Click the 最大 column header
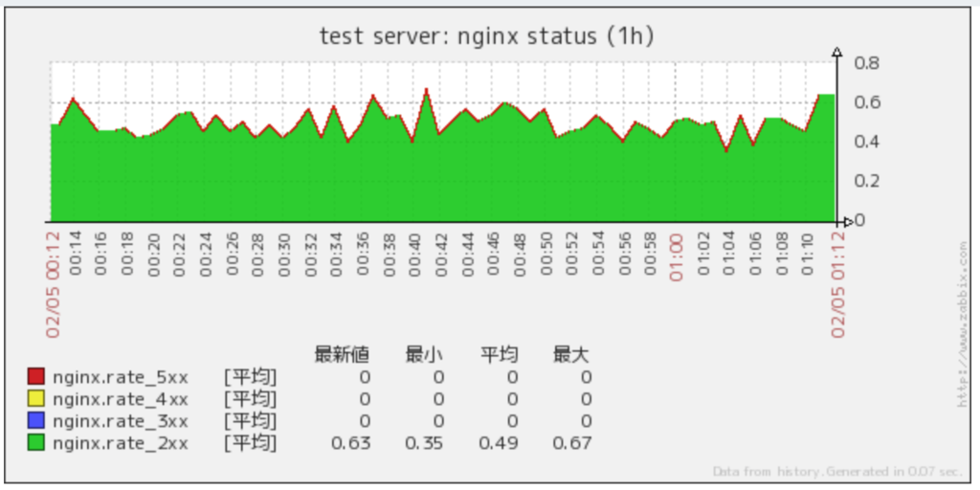 point(571,355)
